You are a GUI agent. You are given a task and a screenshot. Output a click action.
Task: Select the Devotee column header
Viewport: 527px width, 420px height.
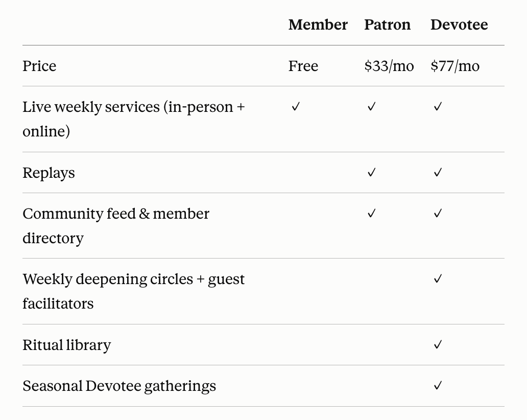pyautogui.click(x=459, y=25)
